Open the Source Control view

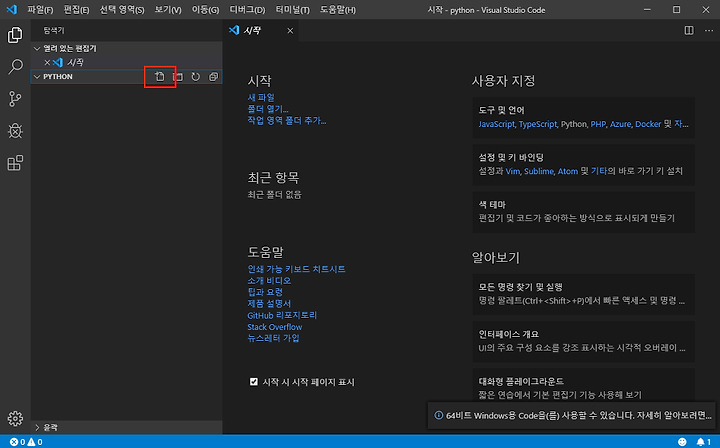pos(15,99)
